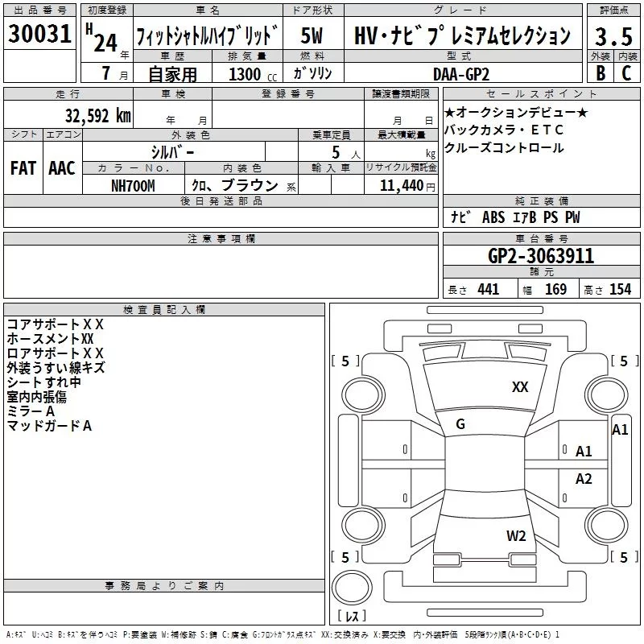Image resolution: width=644 pixels, height=644 pixels.
Task: Select the バックカメラ・ETC line
Action: click(504, 130)
